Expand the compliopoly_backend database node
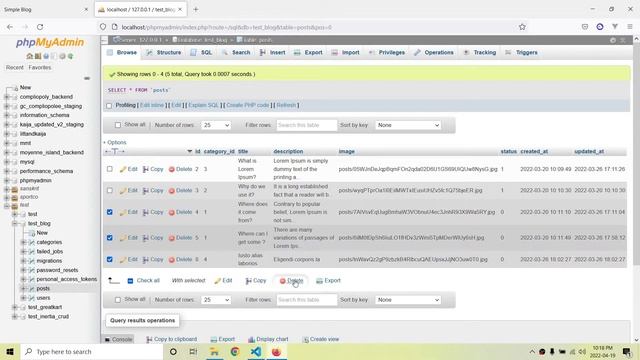 [x=7, y=97]
